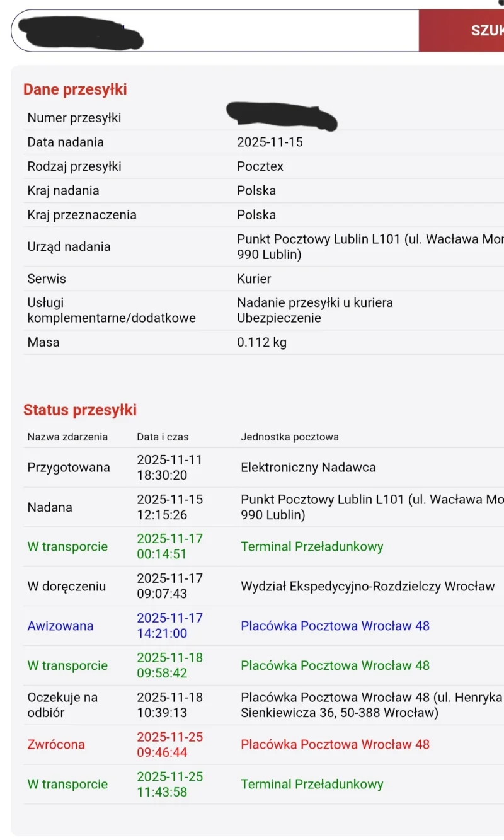Click the 'Pocztex' shipment type value

(260, 166)
